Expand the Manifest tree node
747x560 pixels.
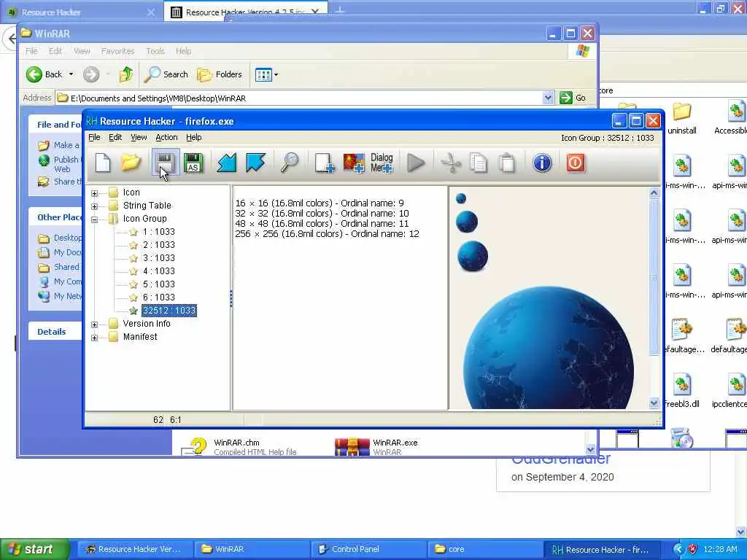pyautogui.click(x=94, y=338)
